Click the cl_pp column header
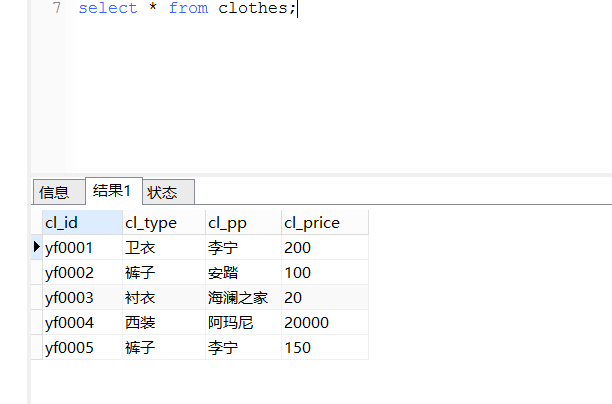This screenshot has width=612, height=404. 243,222
